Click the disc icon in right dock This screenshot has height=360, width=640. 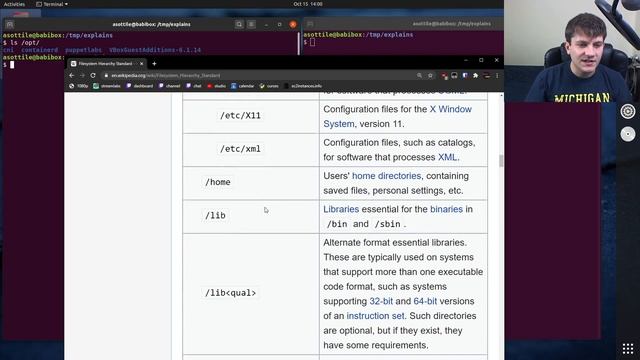tap(628, 134)
